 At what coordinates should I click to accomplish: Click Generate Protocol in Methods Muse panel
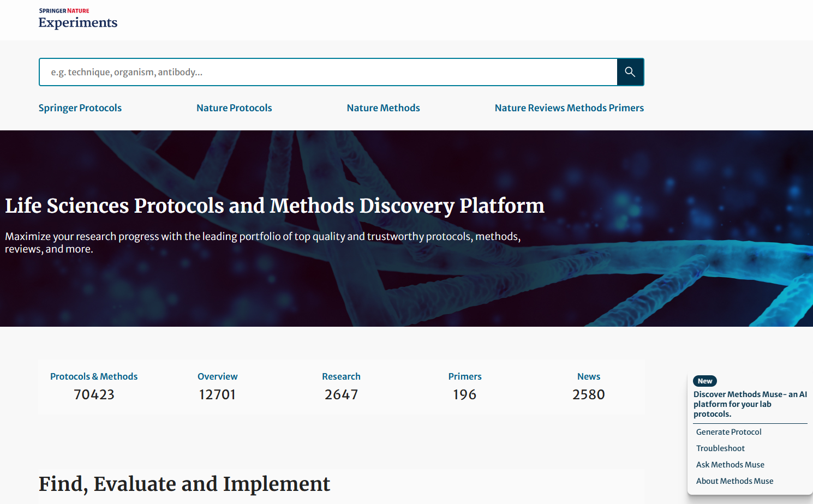728,432
